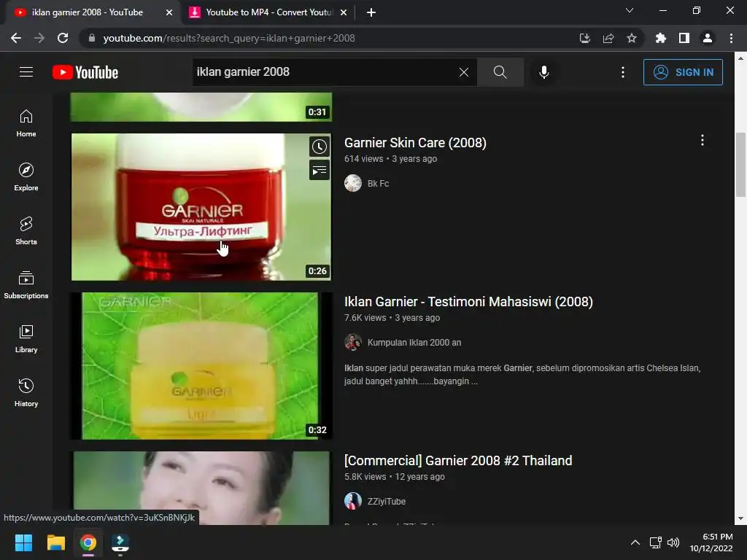Open Explore in the sidebar

(x=26, y=177)
